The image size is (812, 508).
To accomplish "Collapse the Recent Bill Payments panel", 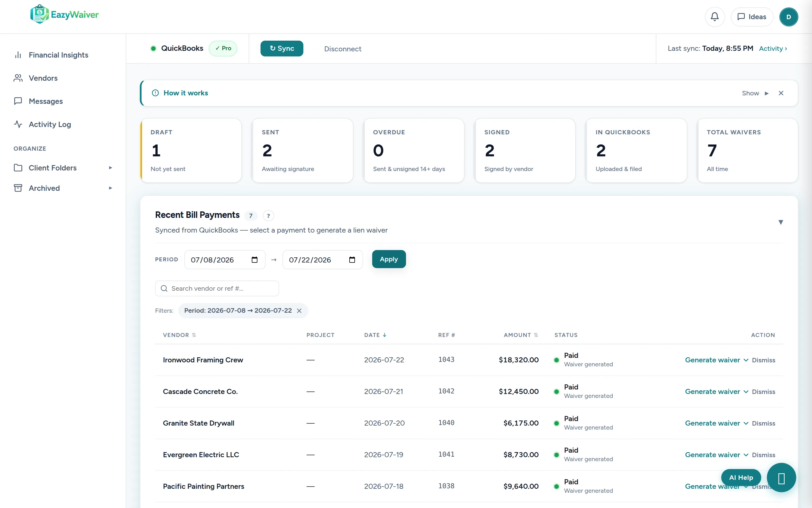I will point(781,222).
